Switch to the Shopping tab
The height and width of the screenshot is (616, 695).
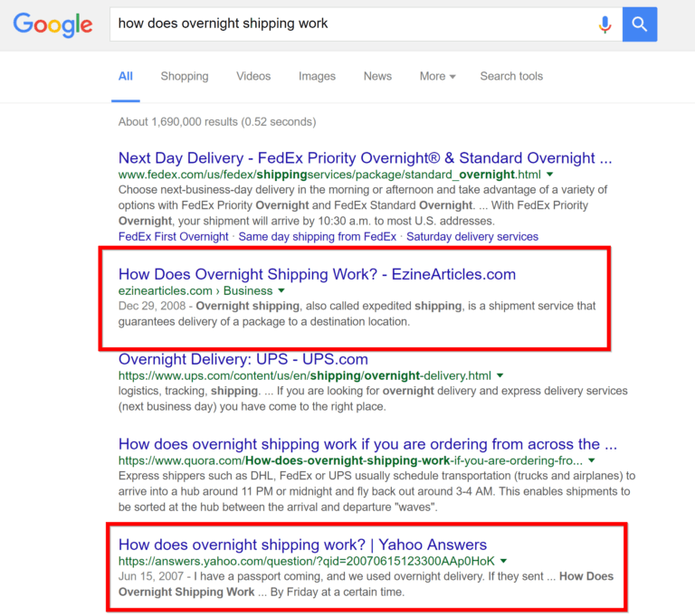point(185,76)
